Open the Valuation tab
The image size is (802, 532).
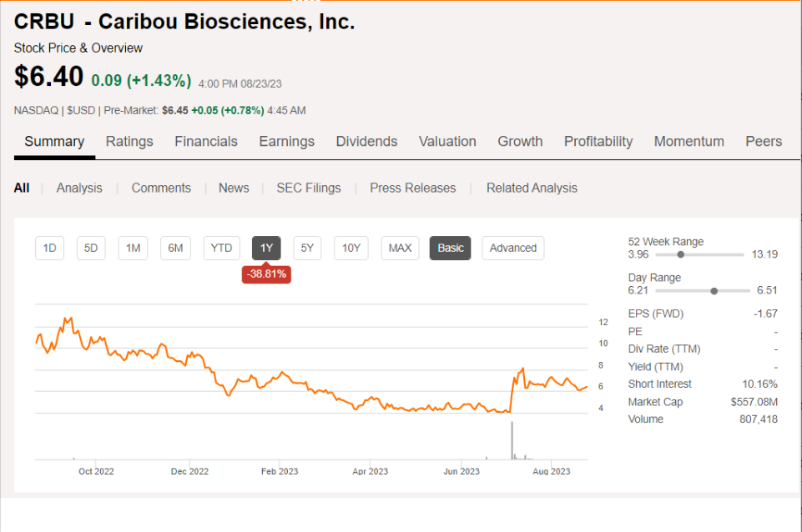pos(447,142)
